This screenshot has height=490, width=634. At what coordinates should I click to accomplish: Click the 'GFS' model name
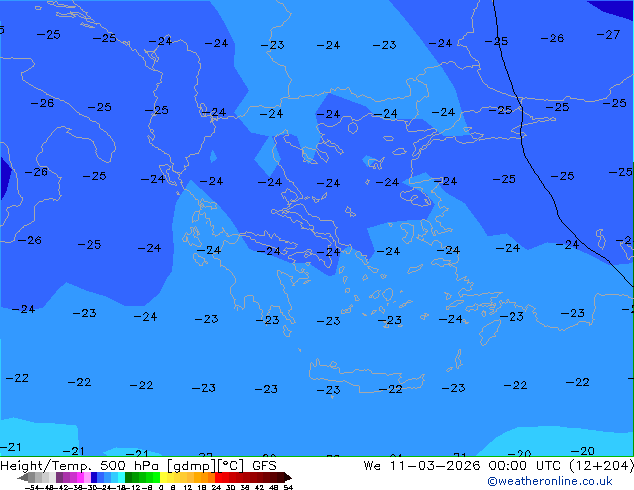pos(264,466)
